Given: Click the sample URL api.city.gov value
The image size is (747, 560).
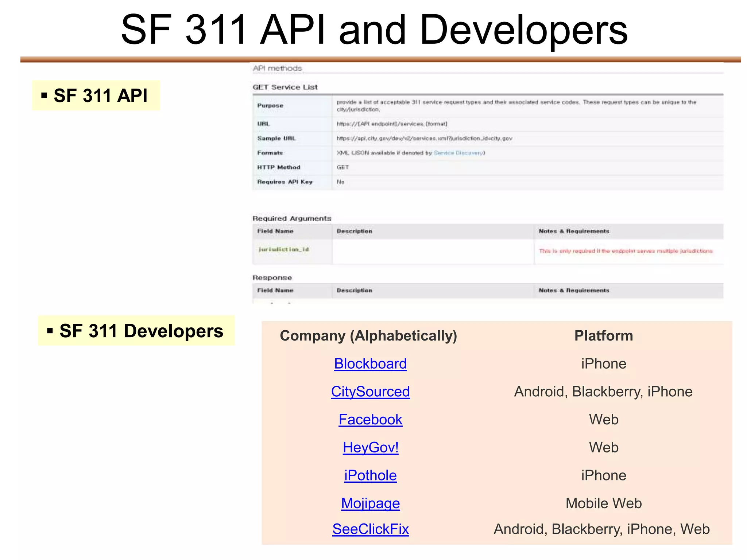Looking at the screenshot, I should pyautogui.click(x=424, y=138).
